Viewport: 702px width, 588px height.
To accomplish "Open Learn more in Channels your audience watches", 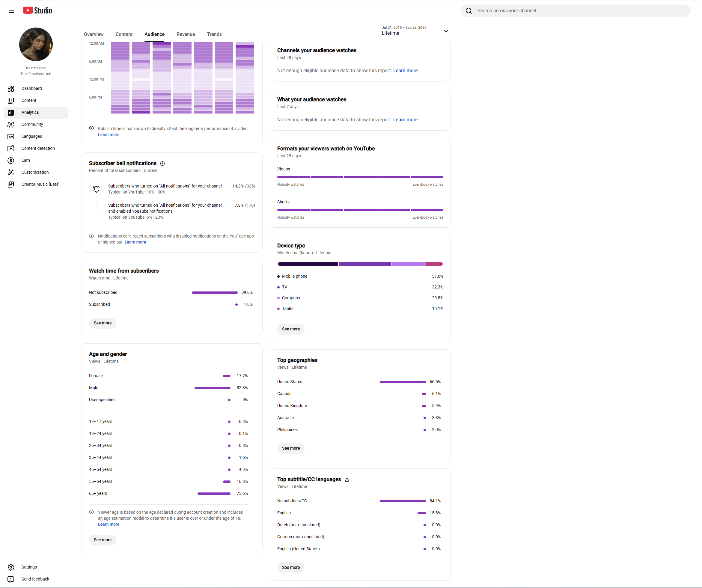I will (x=406, y=70).
